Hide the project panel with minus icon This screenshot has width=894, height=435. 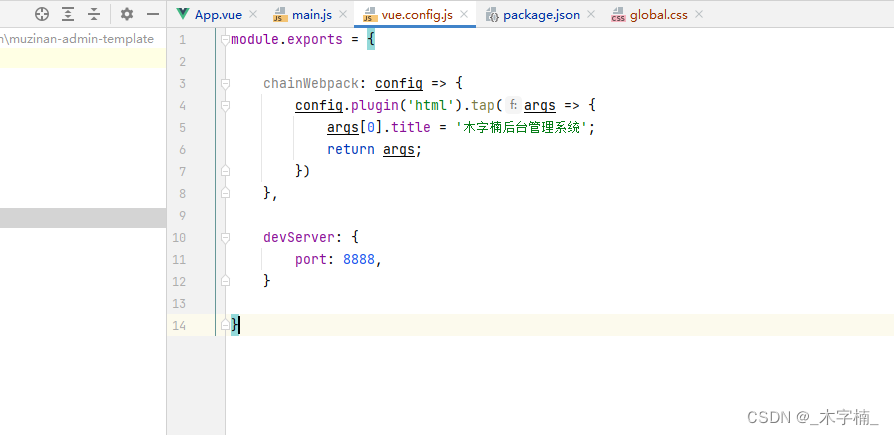(x=152, y=14)
